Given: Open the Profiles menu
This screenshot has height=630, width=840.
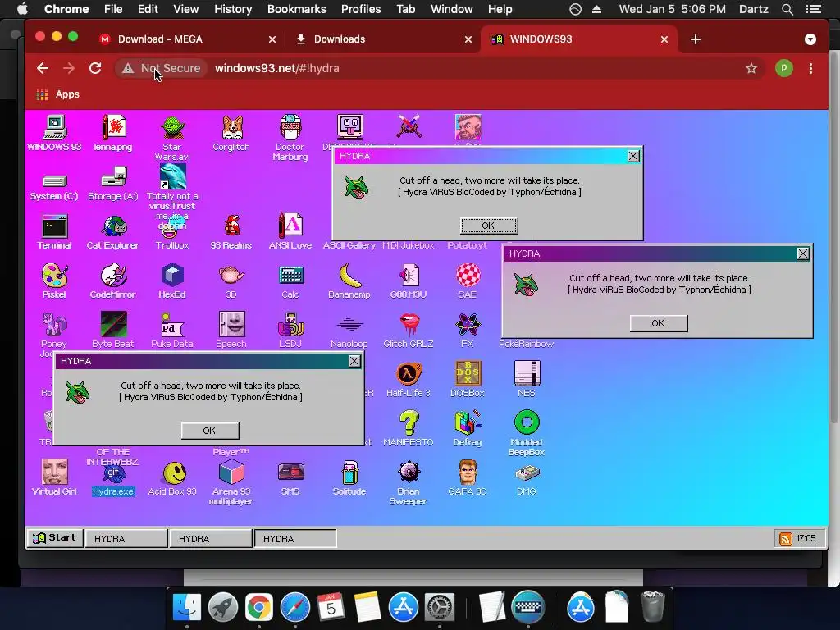Looking at the screenshot, I should coord(361,9).
